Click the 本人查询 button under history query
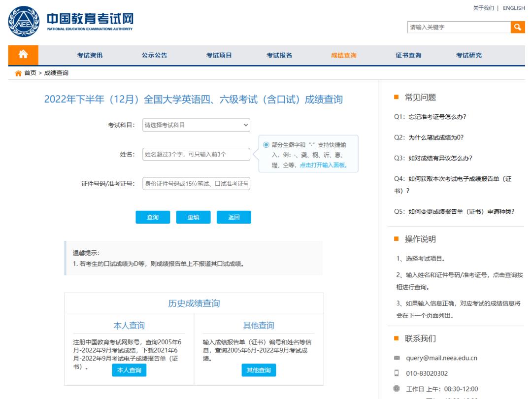Screen dimensions: 532x399 click(129, 370)
